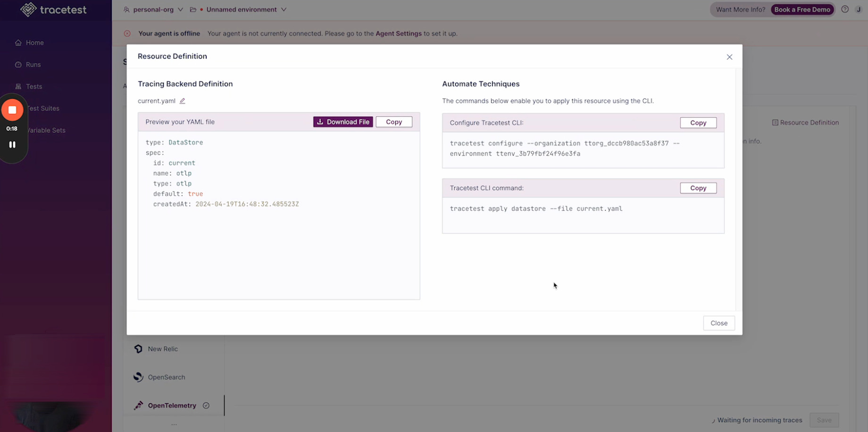Click the Want More Info? text
Viewport: 868px width, 432px height.
(741, 9)
